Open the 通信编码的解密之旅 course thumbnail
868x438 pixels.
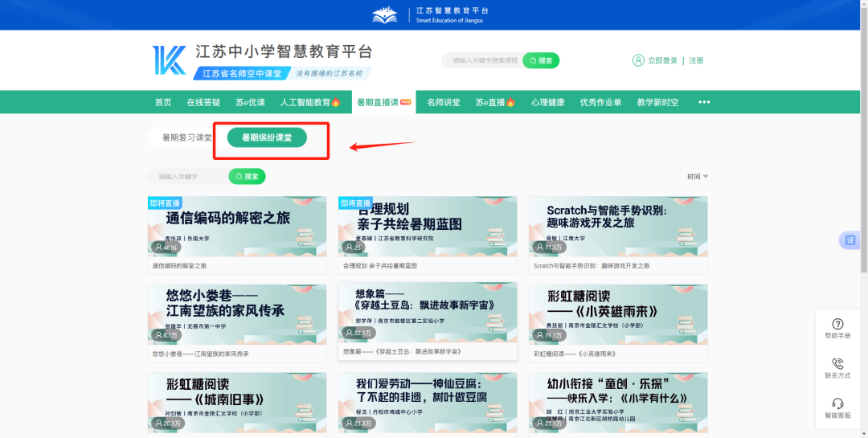click(x=237, y=227)
